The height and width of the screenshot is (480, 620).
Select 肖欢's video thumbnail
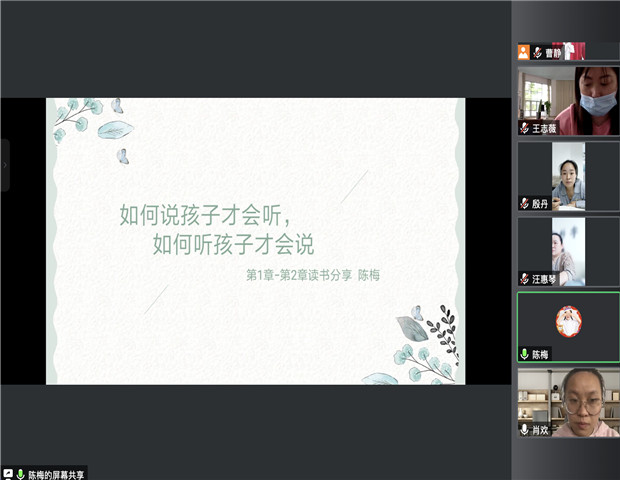pyautogui.click(x=566, y=401)
